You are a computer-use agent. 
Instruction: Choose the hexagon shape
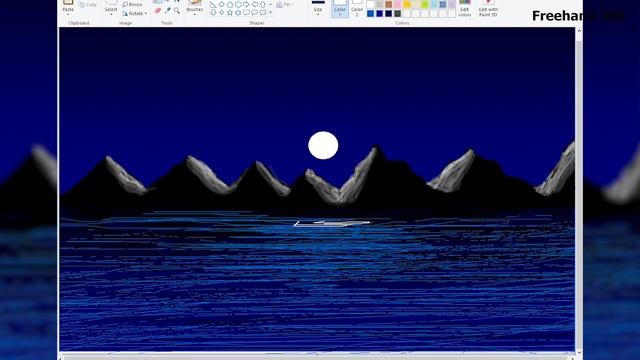pos(238,4)
